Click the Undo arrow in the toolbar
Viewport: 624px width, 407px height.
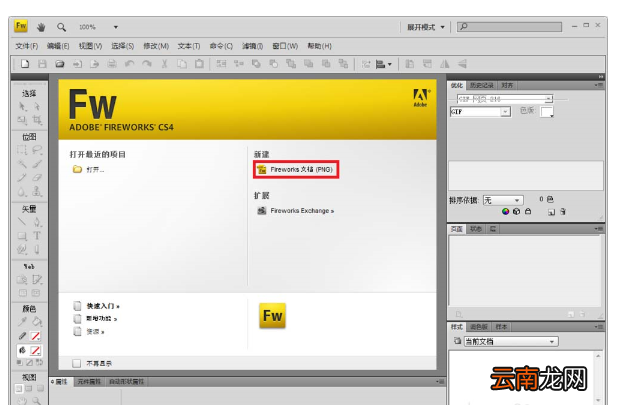tap(129, 64)
